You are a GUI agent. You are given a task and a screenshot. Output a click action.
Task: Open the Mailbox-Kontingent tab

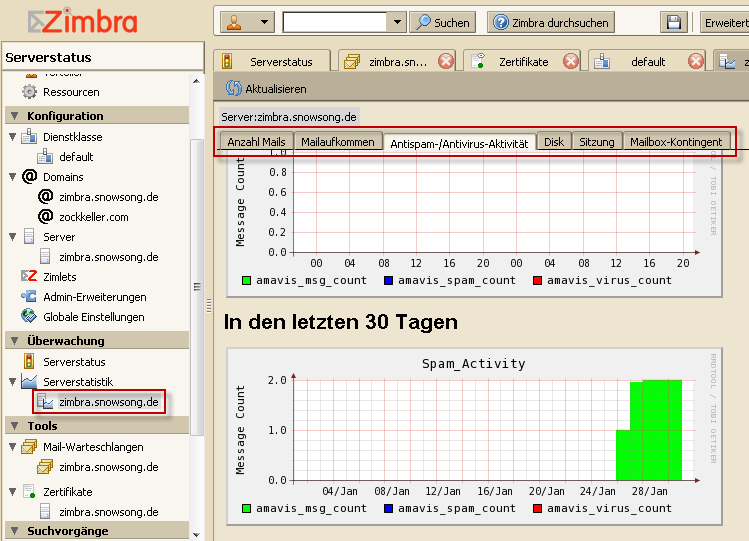click(676, 142)
